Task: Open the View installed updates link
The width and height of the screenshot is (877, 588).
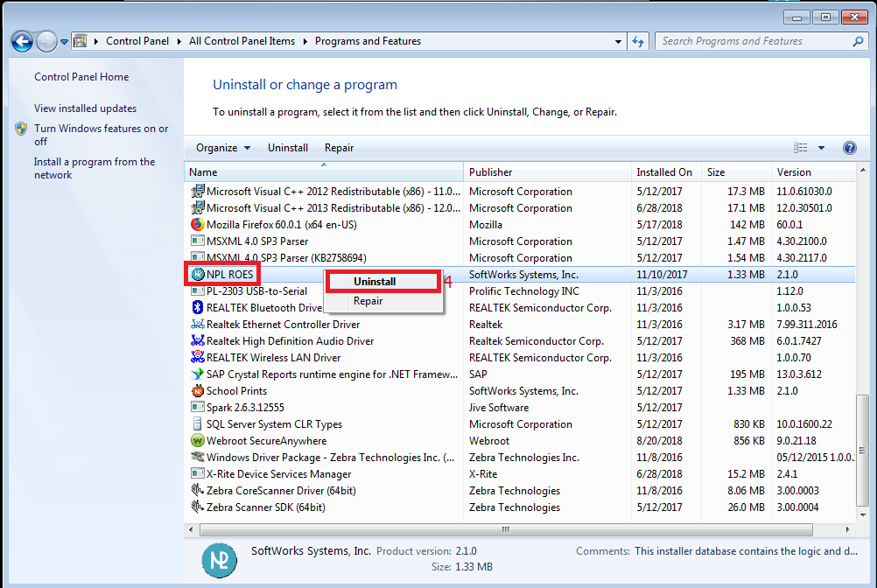Action: coord(85,108)
